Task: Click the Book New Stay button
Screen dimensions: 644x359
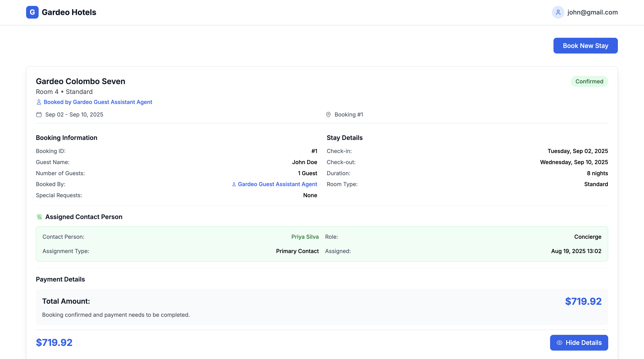Action: coord(586,45)
